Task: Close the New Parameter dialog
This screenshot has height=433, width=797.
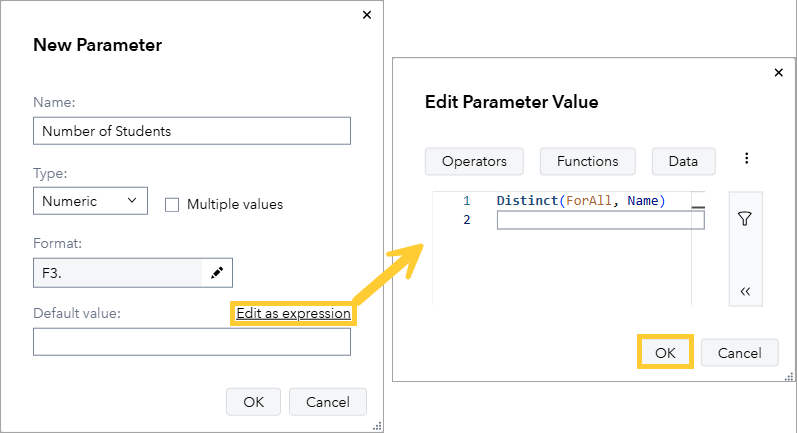Action: 366,14
